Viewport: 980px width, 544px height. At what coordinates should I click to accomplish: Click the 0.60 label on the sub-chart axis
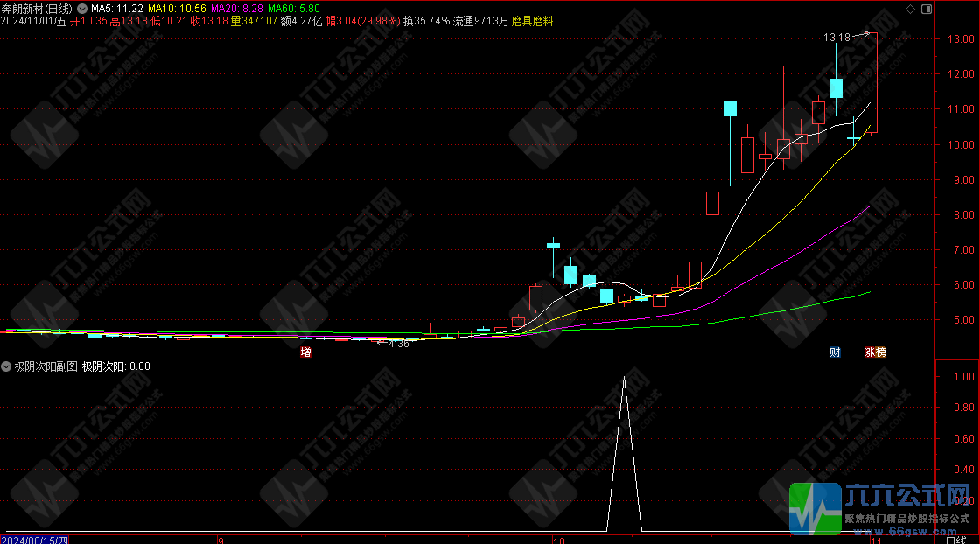(x=963, y=439)
